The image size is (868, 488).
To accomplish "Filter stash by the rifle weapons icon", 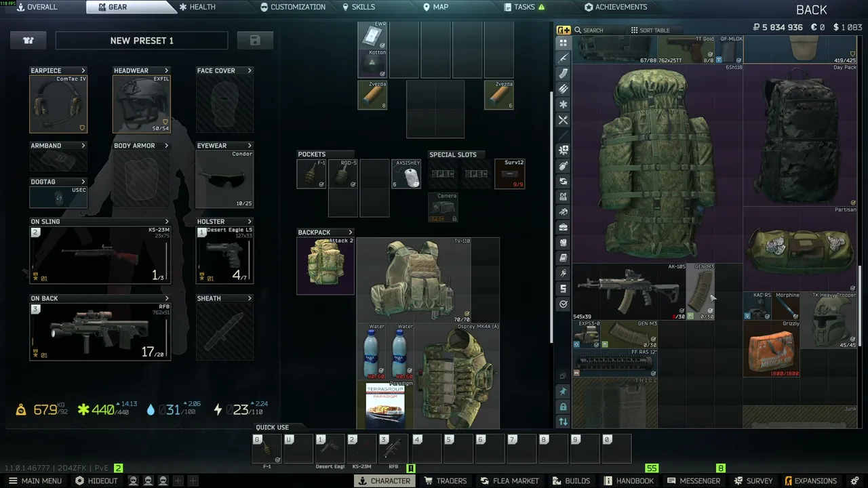I will click(x=564, y=58).
